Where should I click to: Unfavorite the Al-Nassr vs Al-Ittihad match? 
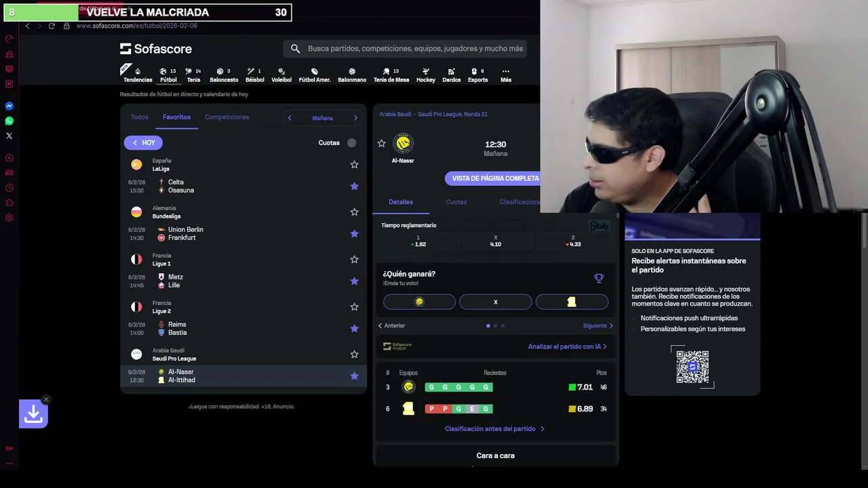pos(354,376)
